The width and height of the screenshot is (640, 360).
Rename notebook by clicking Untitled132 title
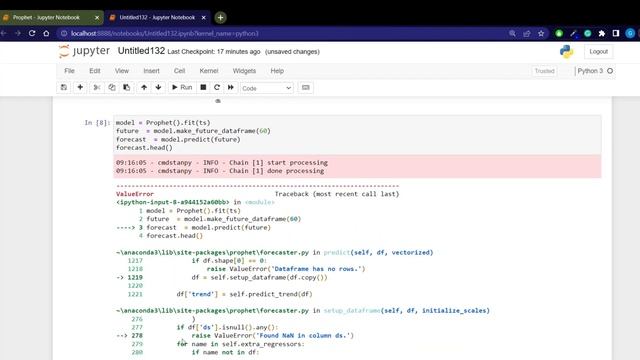click(141, 51)
